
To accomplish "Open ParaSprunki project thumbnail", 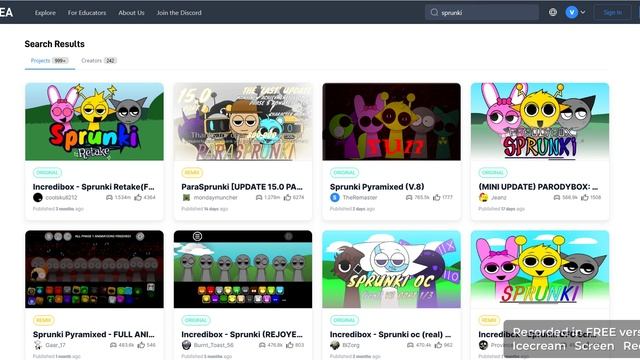I will pyautogui.click(x=243, y=122).
